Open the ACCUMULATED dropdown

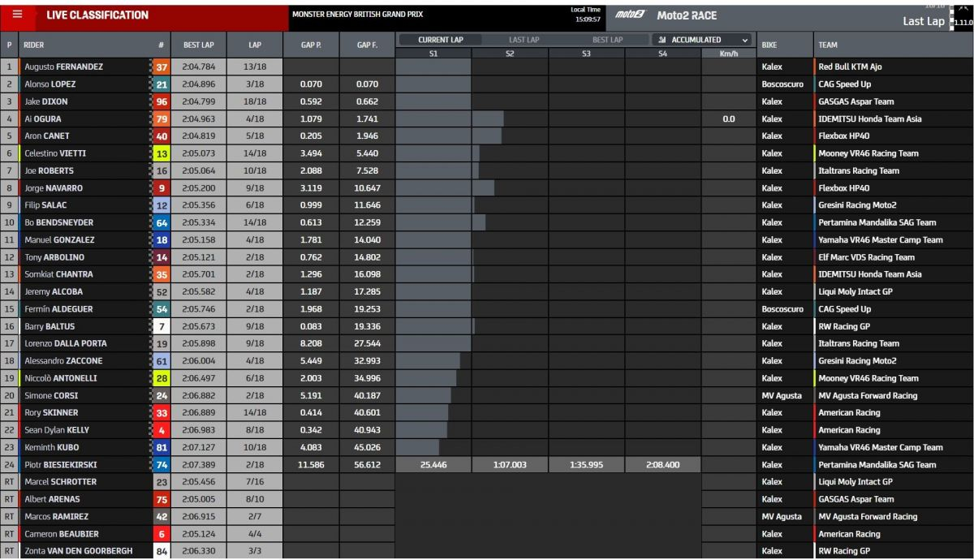click(702, 40)
